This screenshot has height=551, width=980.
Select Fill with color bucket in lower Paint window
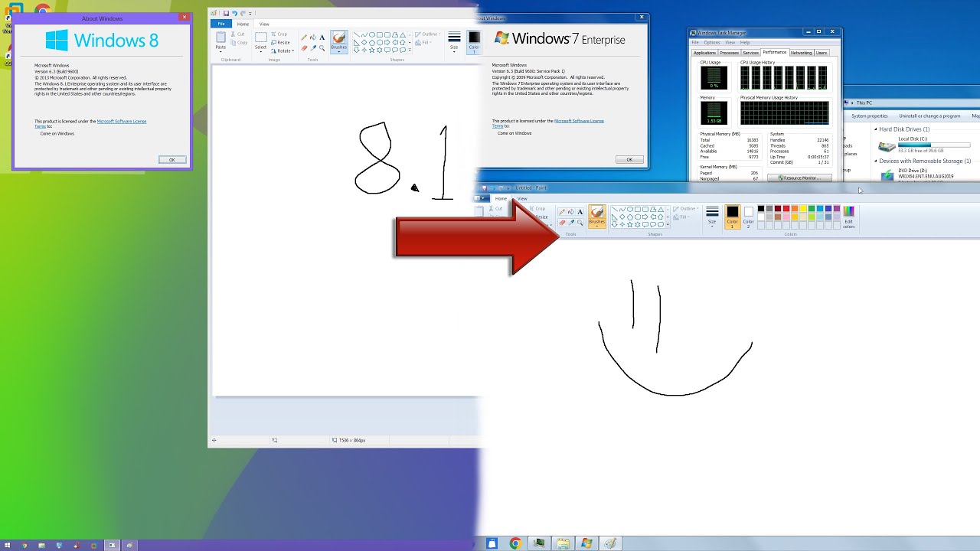point(571,212)
